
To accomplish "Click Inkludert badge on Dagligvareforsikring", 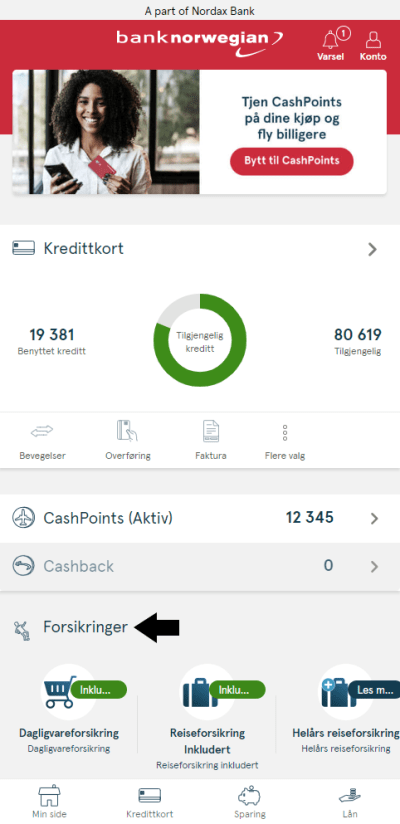I will [98, 689].
